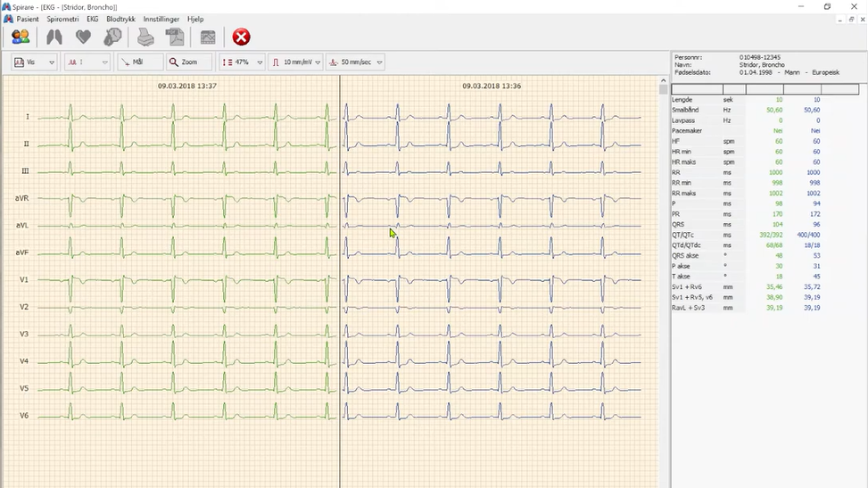This screenshot has width=868, height=488.
Task: Click the QRS akse row label
Action: [685, 256]
